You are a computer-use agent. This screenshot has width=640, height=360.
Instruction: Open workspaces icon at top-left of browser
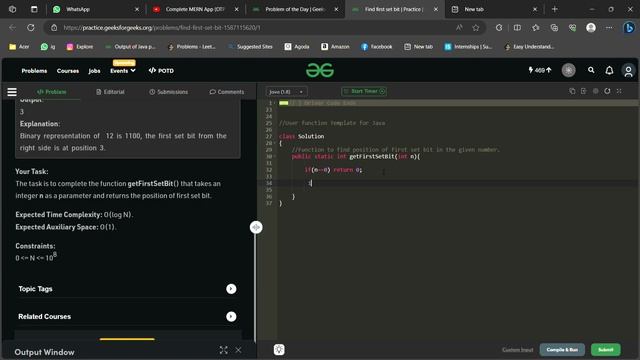click(12, 9)
